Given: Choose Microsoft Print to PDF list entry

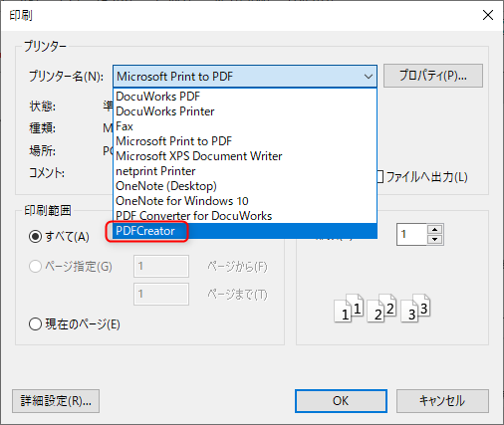Looking at the screenshot, I should pyautogui.click(x=245, y=141).
